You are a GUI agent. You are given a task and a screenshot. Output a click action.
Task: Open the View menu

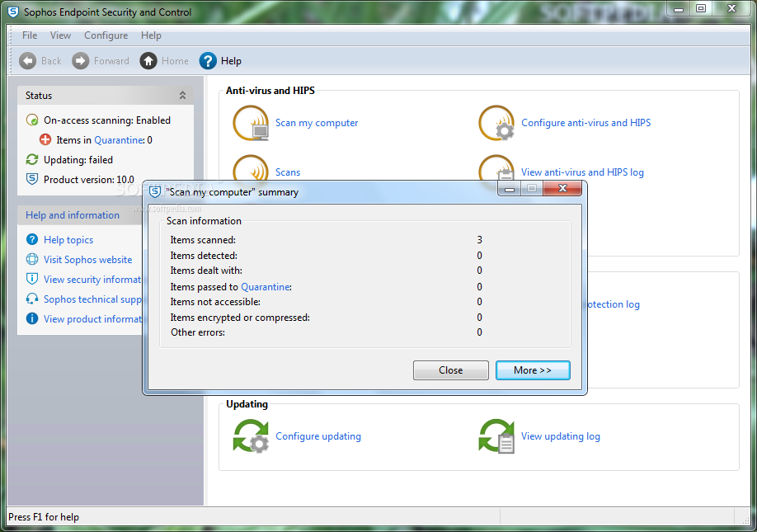(x=60, y=35)
